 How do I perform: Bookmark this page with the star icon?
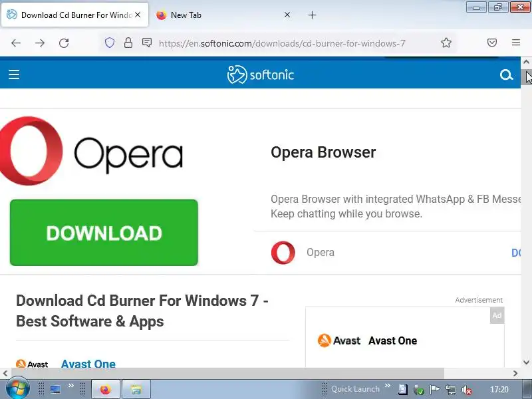coord(446,43)
